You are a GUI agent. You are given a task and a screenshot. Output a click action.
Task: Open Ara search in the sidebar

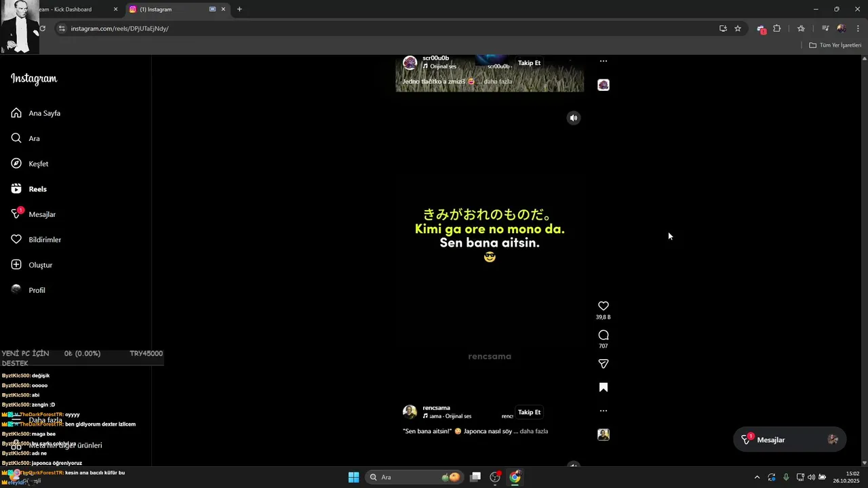coord(34,138)
